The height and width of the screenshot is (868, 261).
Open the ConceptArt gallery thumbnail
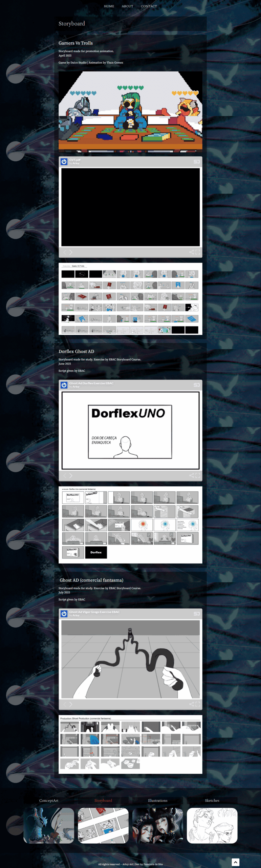click(49, 825)
